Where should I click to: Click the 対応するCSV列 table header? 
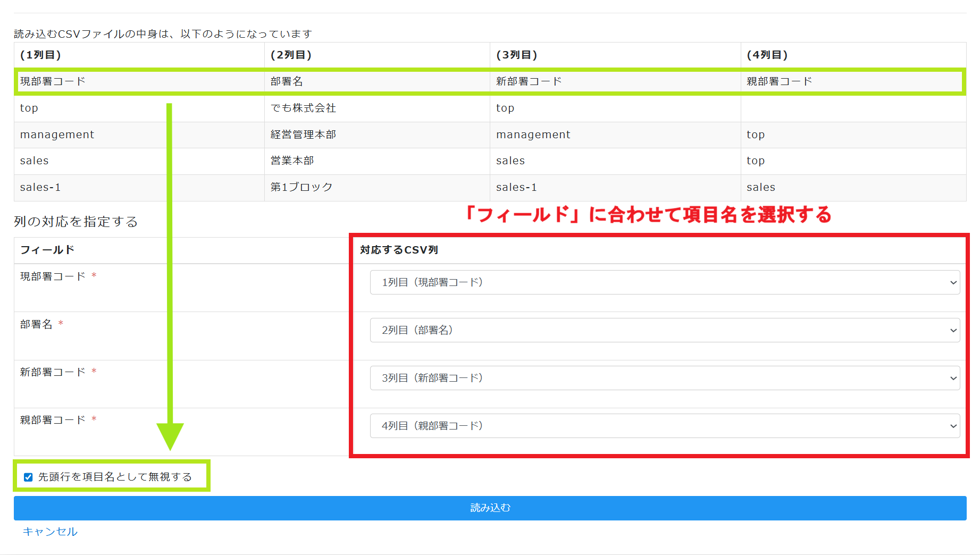(x=399, y=250)
